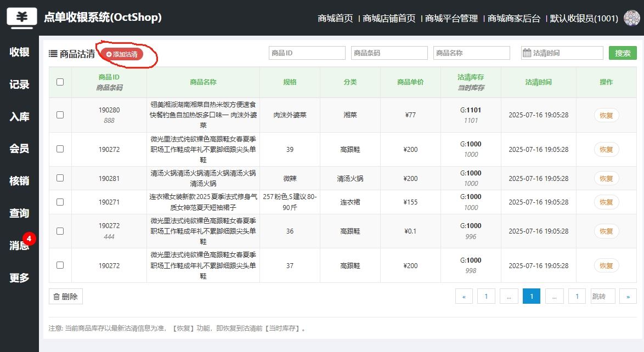The height and width of the screenshot is (352, 644).
Task: Open the 入库 sidebar section
Action: (19, 117)
